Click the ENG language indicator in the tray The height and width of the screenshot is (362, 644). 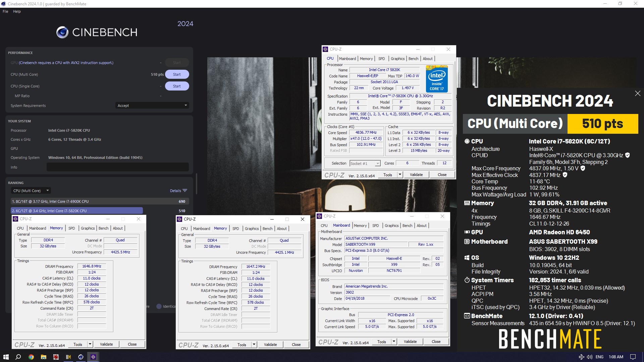pyautogui.click(x=599, y=357)
